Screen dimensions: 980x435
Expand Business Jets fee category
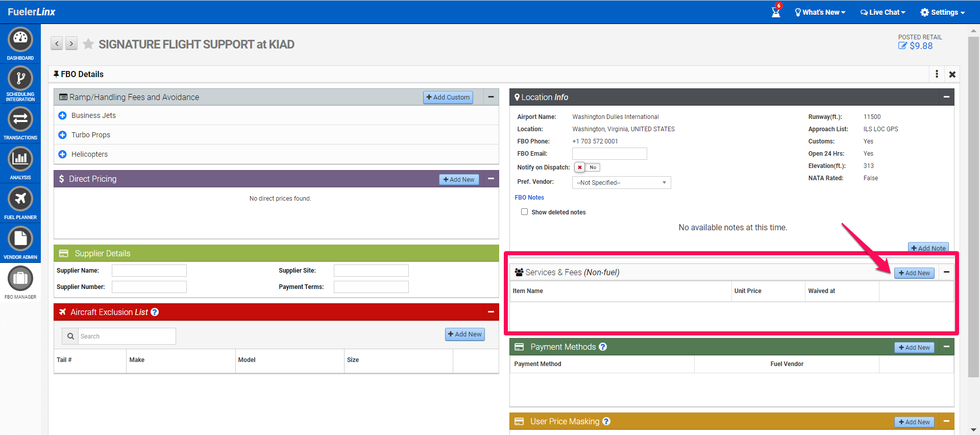click(x=62, y=115)
